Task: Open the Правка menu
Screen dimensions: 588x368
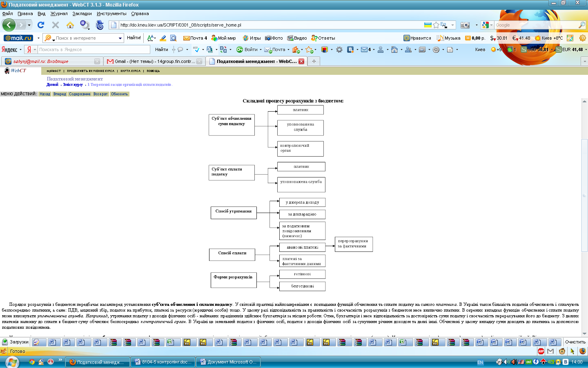Action: click(x=25, y=13)
